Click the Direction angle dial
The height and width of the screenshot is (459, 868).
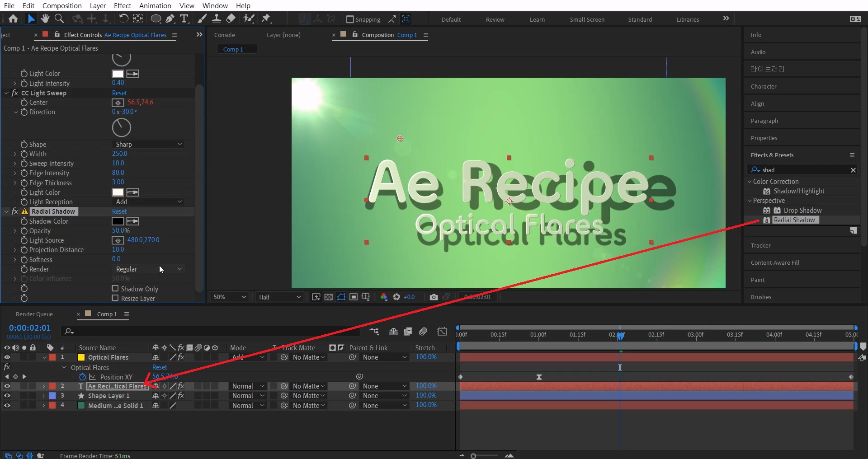click(x=121, y=128)
